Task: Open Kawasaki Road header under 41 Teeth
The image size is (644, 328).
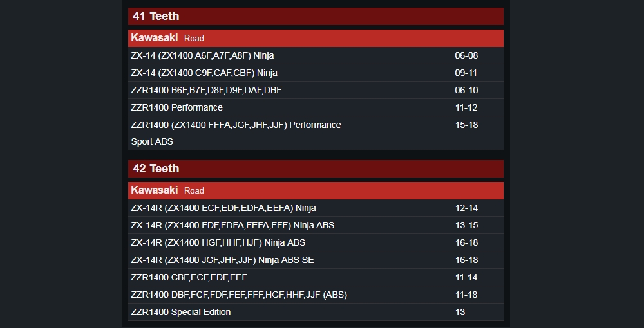Action: coord(316,38)
